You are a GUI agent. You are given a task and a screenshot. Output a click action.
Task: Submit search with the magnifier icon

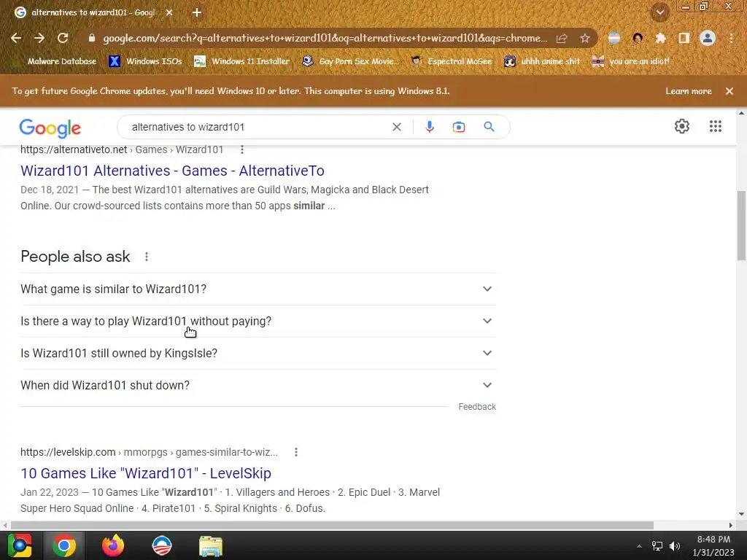[489, 127]
